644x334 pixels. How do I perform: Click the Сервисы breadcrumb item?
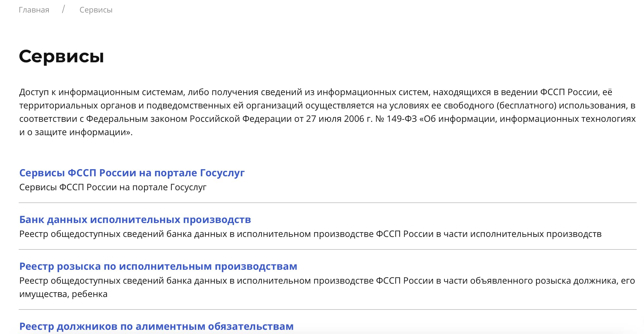click(96, 10)
